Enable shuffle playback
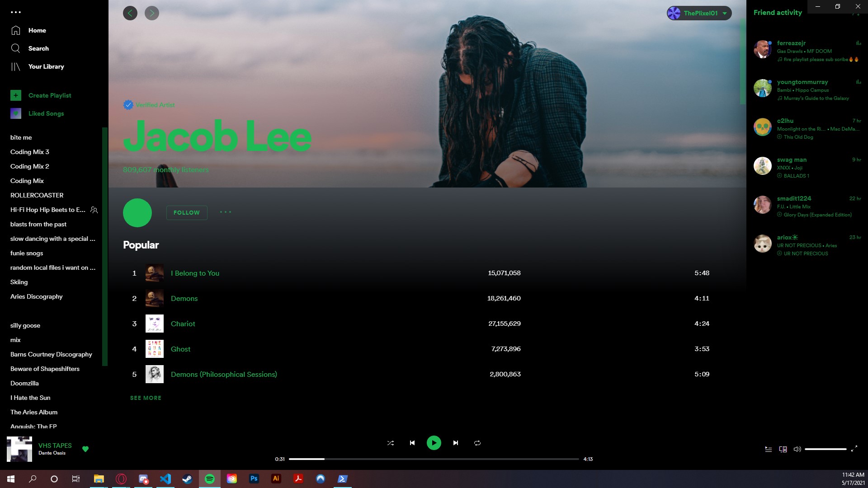This screenshot has height=488, width=868. (390, 443)
